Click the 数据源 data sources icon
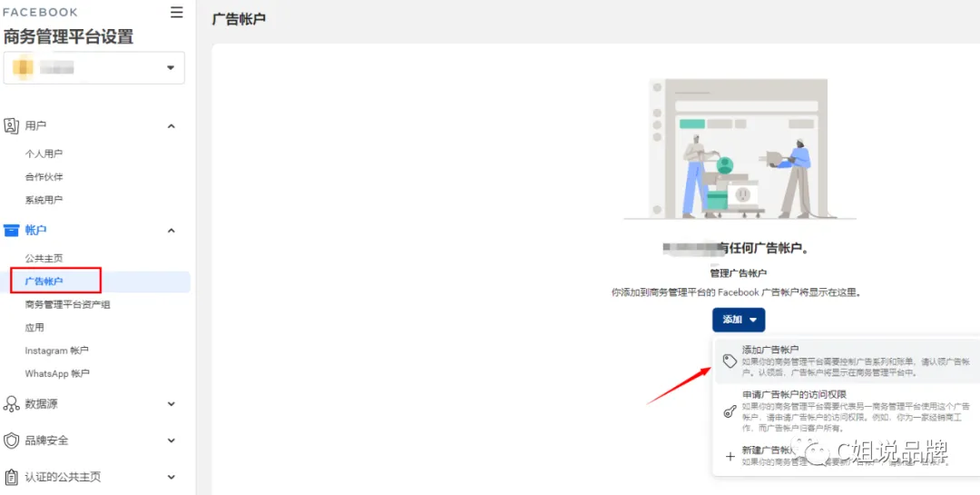This screenshot has height=495, width=980. 11,404
